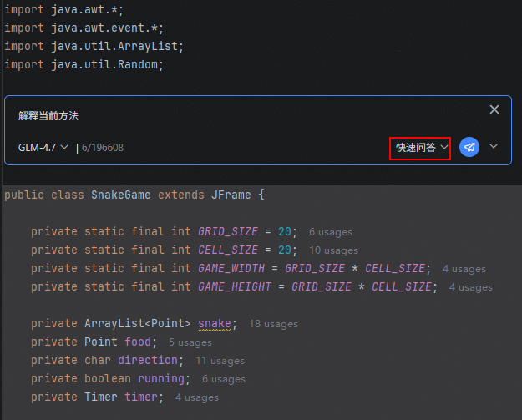Click the 11 usages hint beside direction
Screen dimensions: 522x420
click(220, 361)
